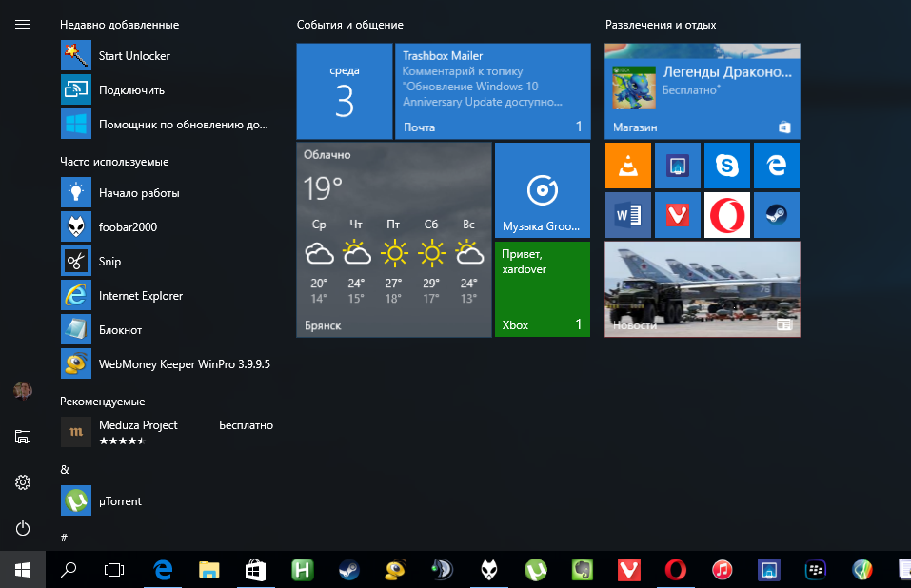Open Task View on the taskbar
This screenshot has height=588, width=911.
[x=114, y=570]
